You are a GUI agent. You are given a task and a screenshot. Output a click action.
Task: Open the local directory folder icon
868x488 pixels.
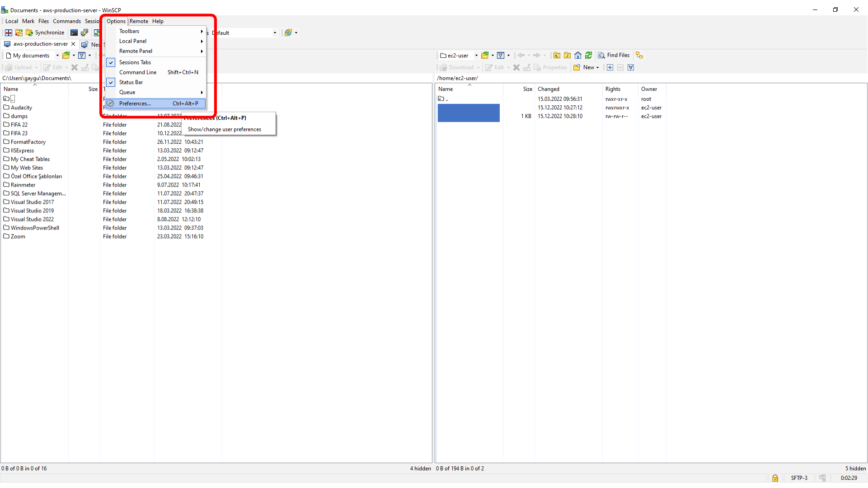(x=66, y=56)
